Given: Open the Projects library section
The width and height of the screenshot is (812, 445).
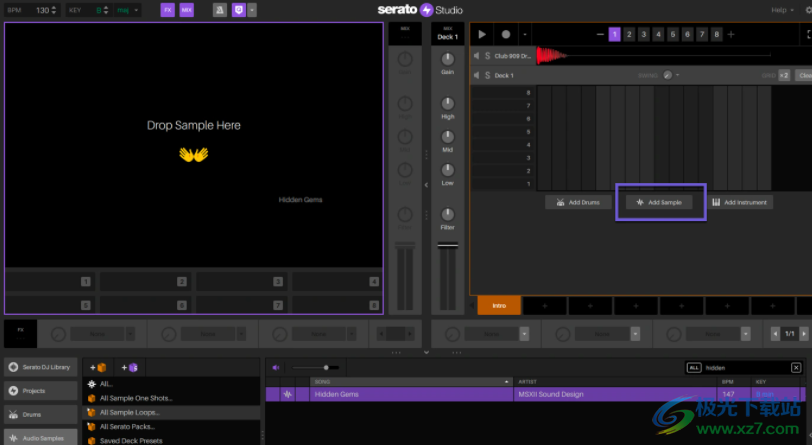Looking at the screenshot, I should (x=41, y=391).
